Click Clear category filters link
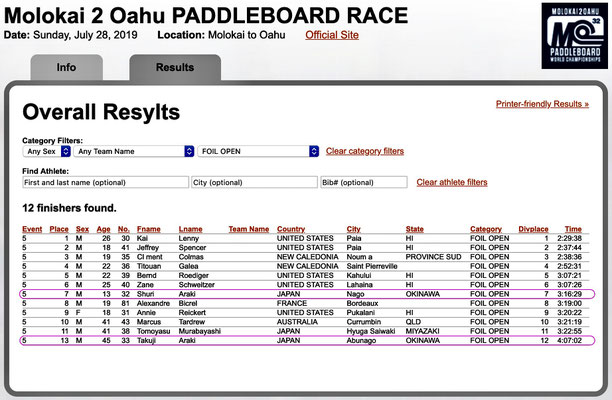 [x=365, y=151]
